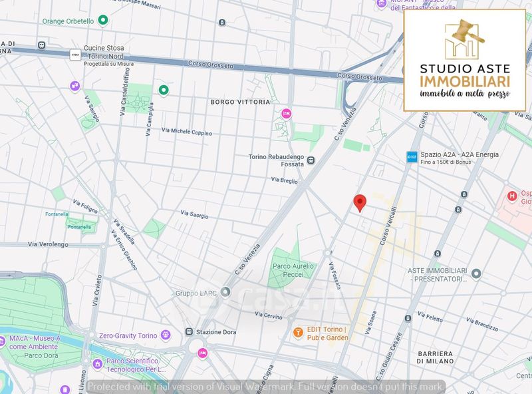
Task: Open the Parco Scientifico Tecnologico purple icon
Action: click(x=97, y=364)
